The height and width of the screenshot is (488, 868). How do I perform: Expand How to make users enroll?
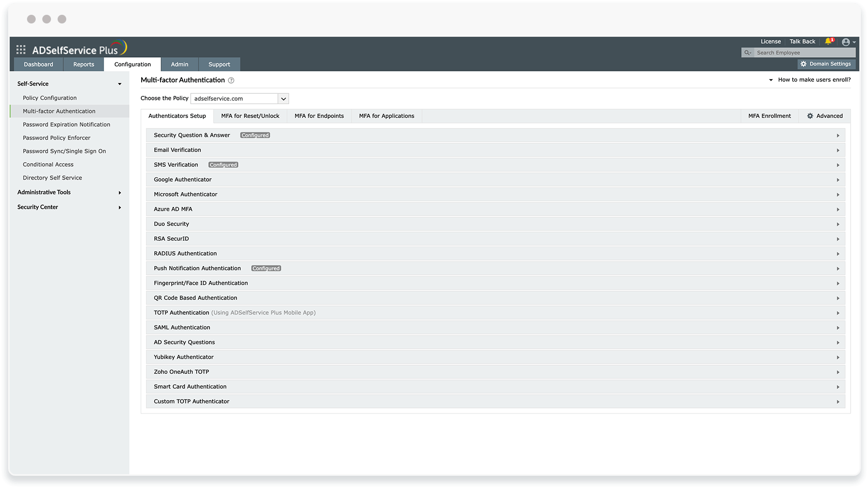(x=810, y=80)
